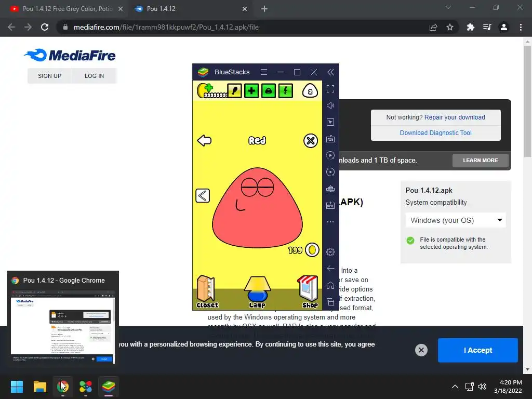Open the Chrome three-dot menu
The height and width of the screenshot is (399, 532).
coord(521,27)
